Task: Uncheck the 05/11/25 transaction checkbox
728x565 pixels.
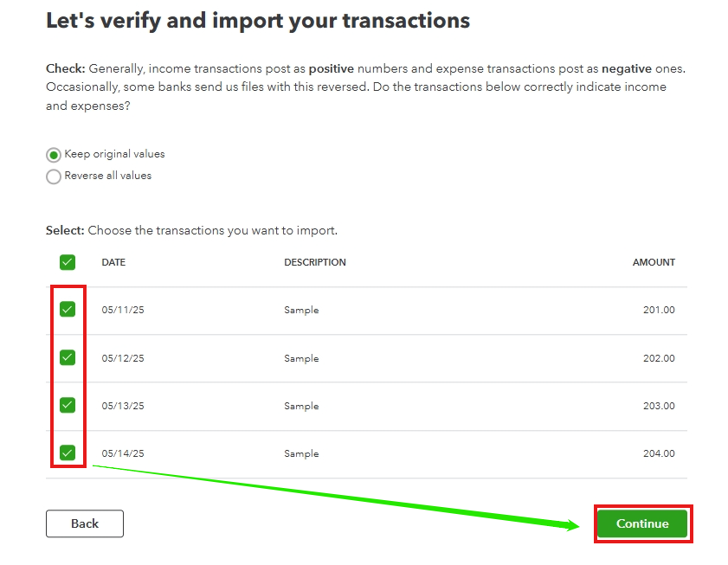Action: 68,310
